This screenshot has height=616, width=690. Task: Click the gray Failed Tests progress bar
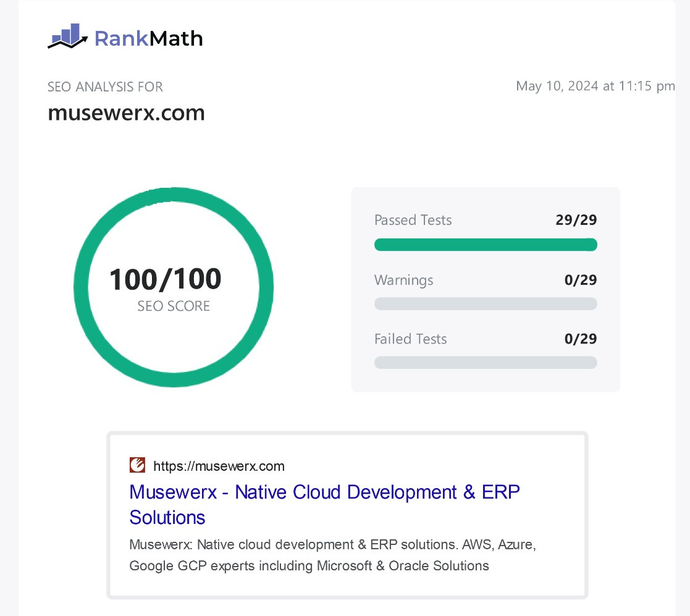[x=486, y=363]
